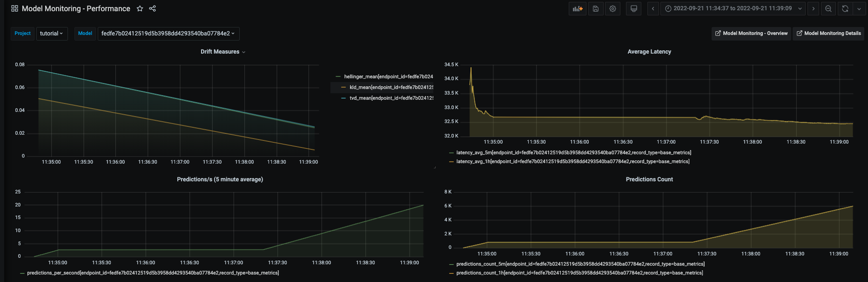868x282 pixels.
Task: Open Model Monitoring Details link
Action: tap(829, 34)
